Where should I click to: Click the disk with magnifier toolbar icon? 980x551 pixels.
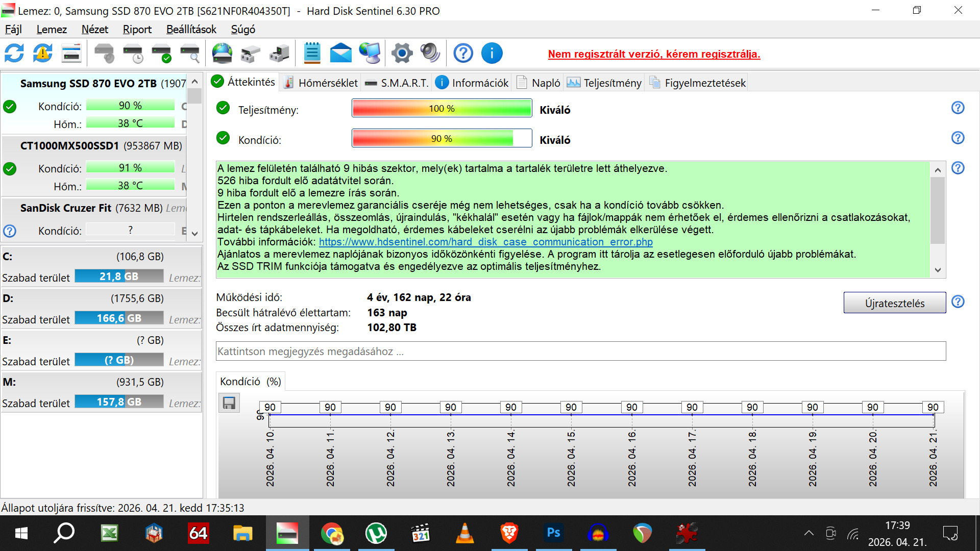(x=190, y=53)
